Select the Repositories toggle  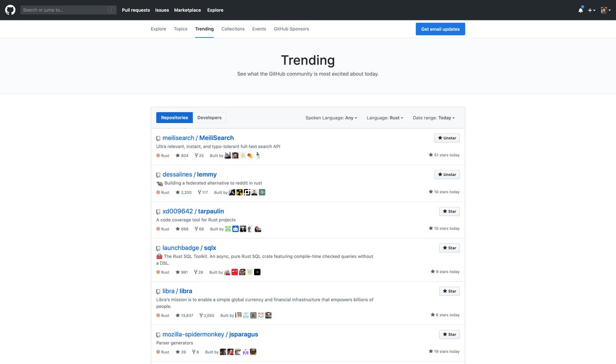click(175, 117)
